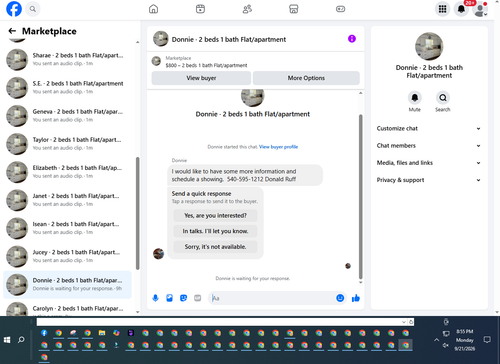Expand the Media, files and links section

(x=429, y=163)
